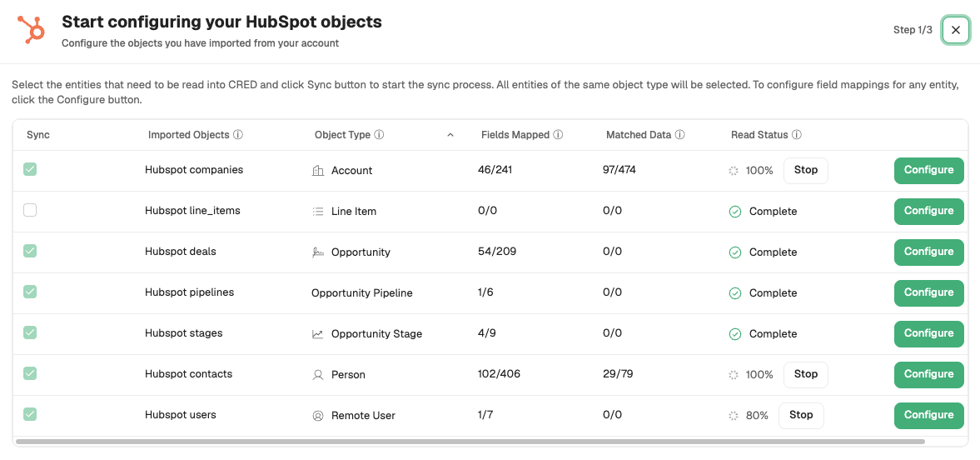This screenshot has height=460, width=980.
Task: Click info icon next to Object Type
Action: point(380,134)
